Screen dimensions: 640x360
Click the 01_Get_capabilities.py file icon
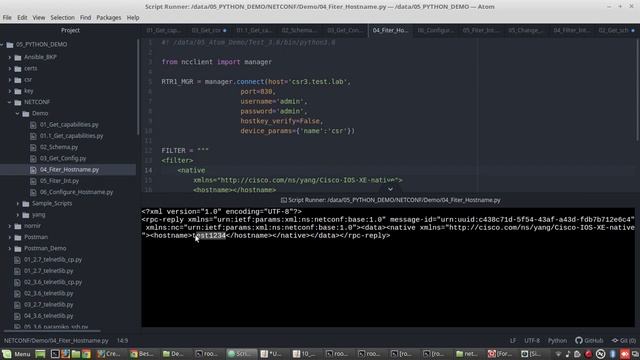pyautogui.click(x=33, y=125)
